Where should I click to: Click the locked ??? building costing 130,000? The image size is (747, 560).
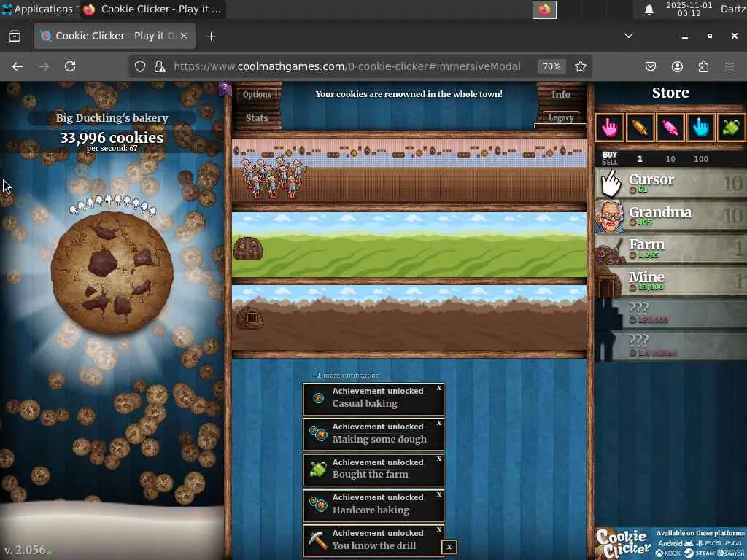(x=670, y=313)
